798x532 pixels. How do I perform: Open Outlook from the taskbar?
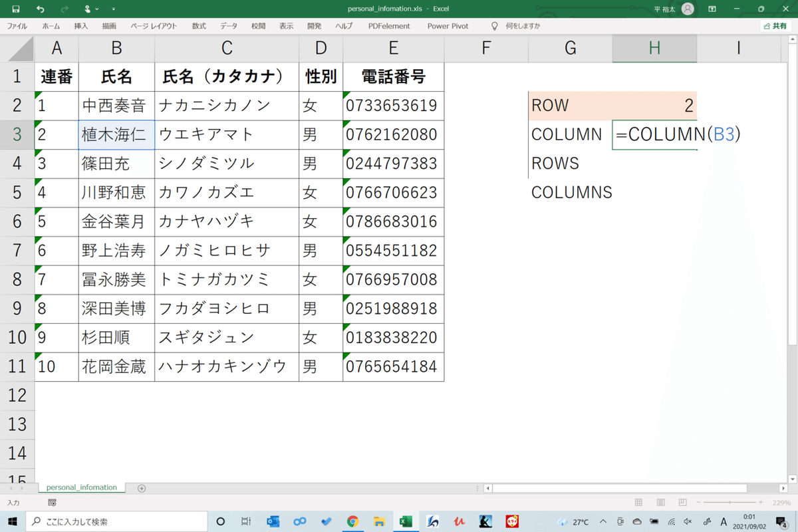273,521
